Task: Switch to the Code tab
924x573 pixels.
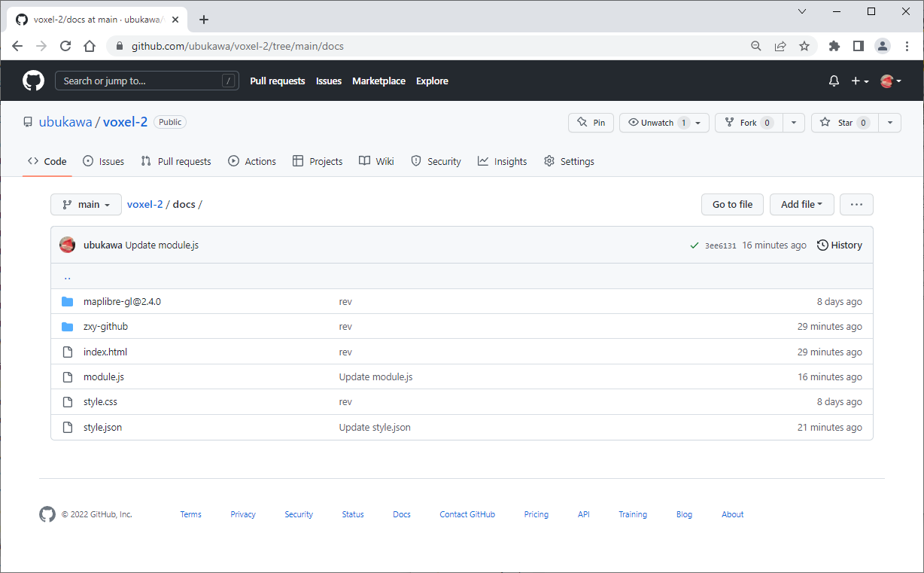Action: [47, 161]
